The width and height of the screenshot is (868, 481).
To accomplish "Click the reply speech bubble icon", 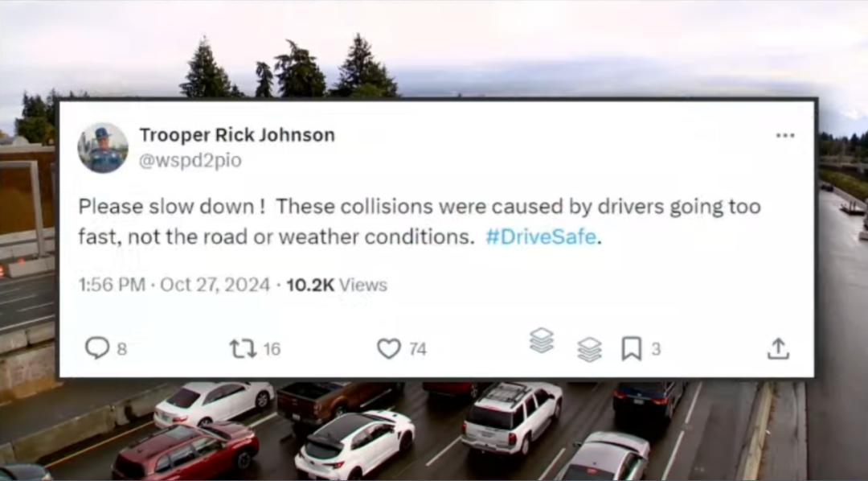I will (x=97, y=348).
